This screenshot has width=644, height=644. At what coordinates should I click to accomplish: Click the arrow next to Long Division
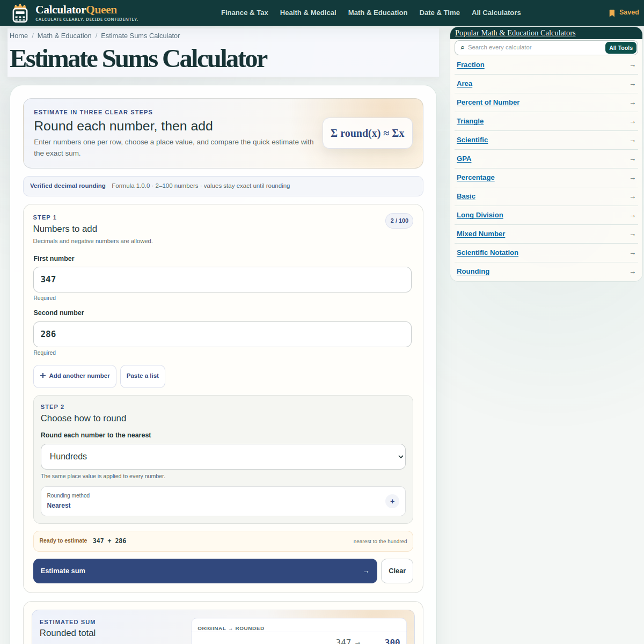632,216
